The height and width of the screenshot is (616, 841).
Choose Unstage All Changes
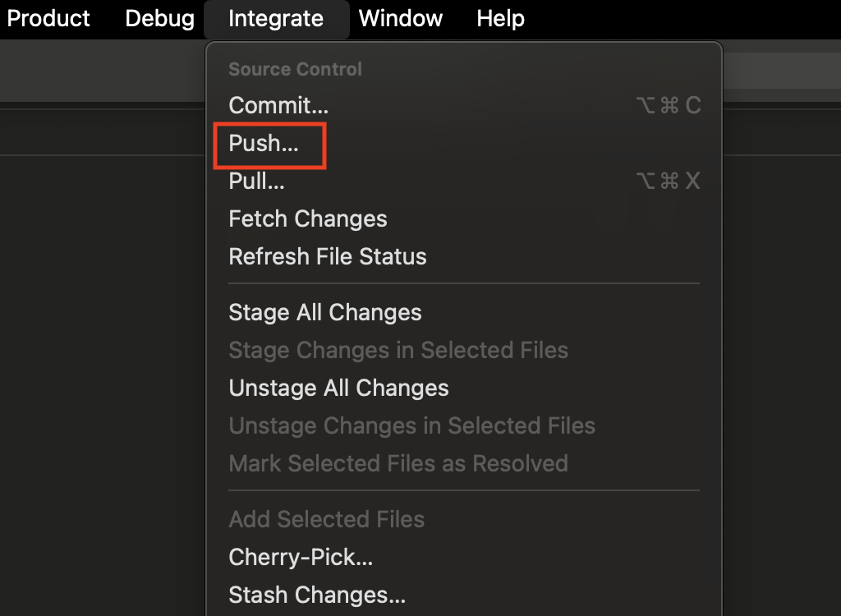[x=465, y=388]
